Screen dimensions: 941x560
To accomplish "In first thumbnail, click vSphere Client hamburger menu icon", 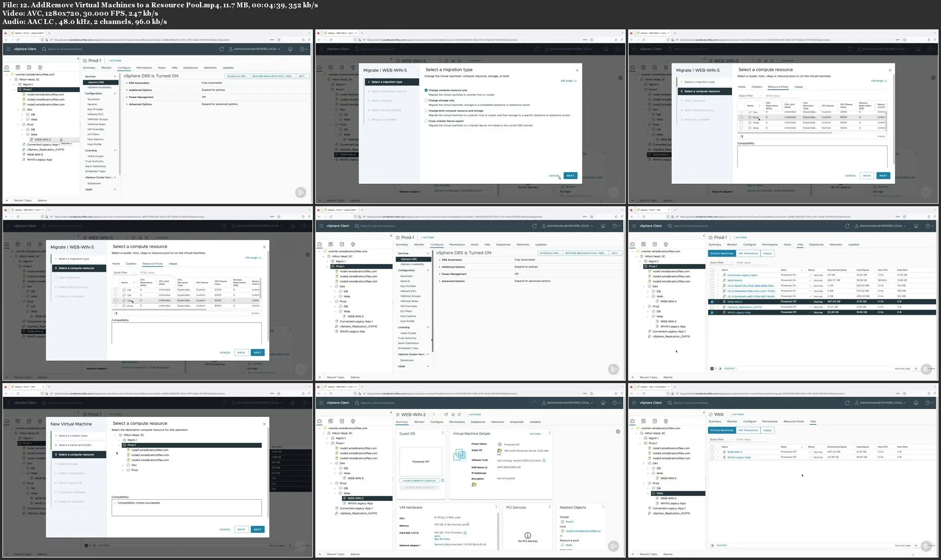I will (8, 49).
